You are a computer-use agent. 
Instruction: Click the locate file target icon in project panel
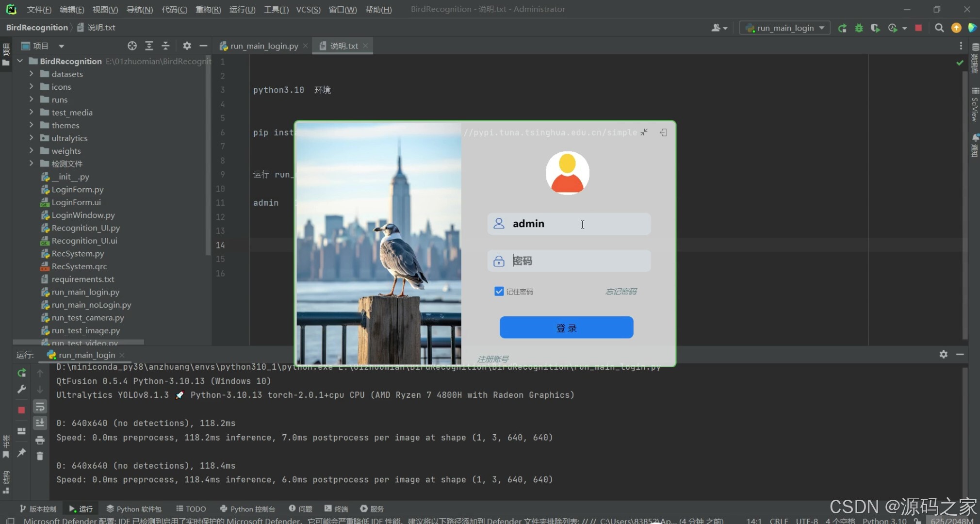tap(132, 46)
